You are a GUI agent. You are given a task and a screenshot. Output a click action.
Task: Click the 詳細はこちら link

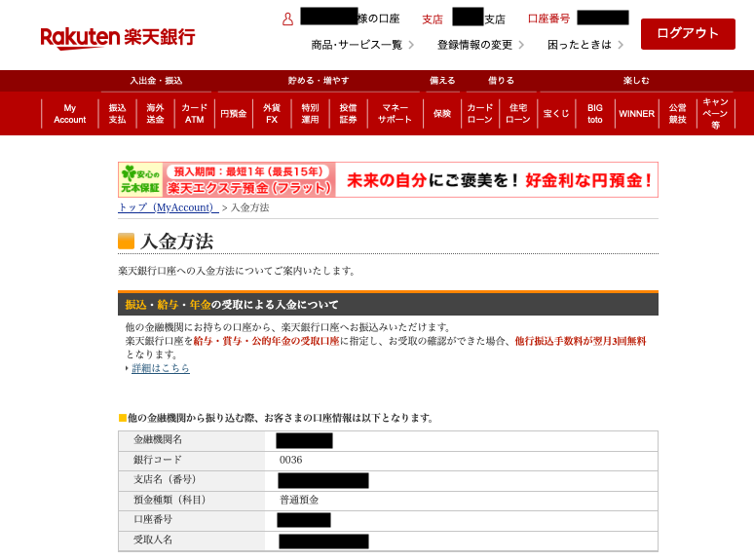pyautogui.click(x=161, y=368)
